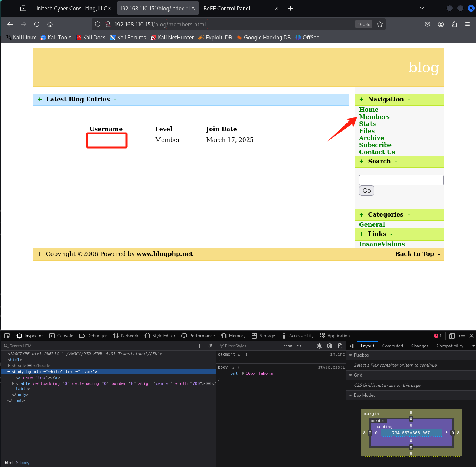Bookmark this page with the star icon
Viewport: 476px width, 467px height.
[x=380, y=24]
